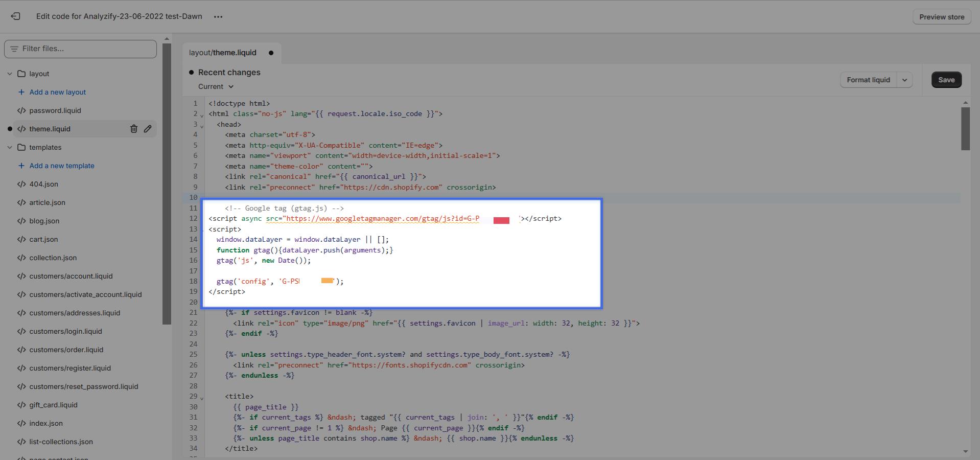Focus the Filter files search field
Screen dimensions: 980x460
pyautogui.click(x=81, y=49)
